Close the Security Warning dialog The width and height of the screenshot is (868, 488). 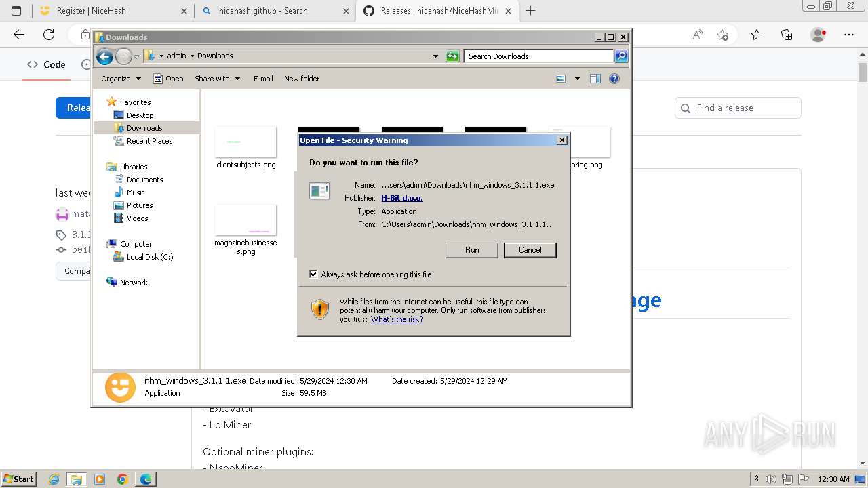(561, 140)
